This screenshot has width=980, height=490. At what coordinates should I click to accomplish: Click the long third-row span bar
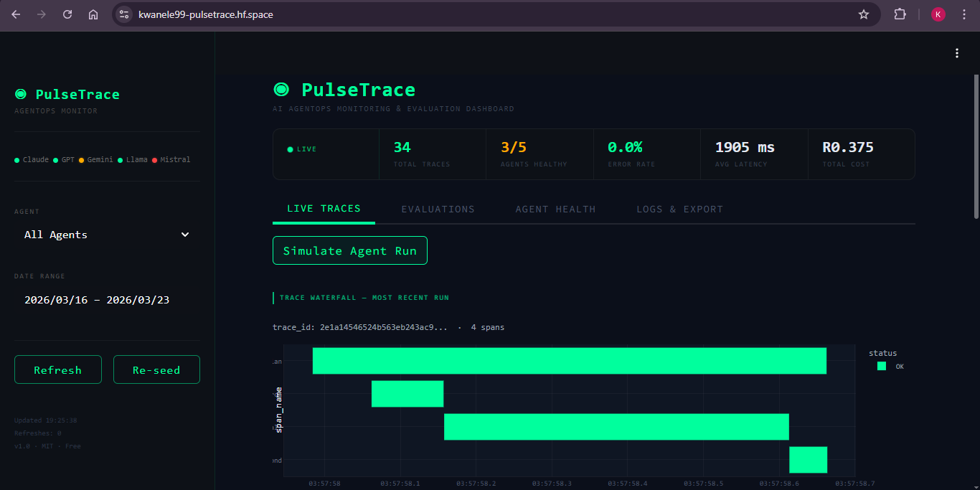616,427
